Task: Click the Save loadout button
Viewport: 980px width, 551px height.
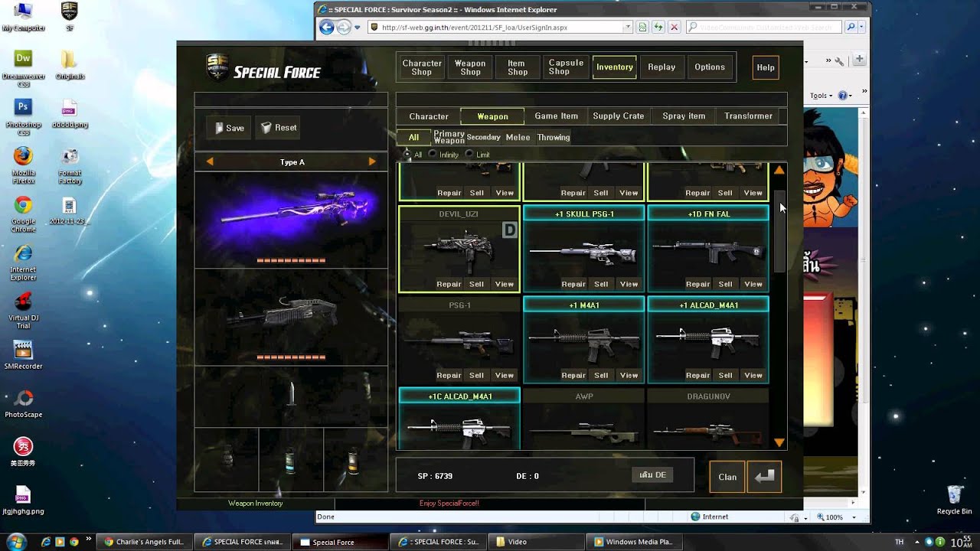Action: pos(228,128)
